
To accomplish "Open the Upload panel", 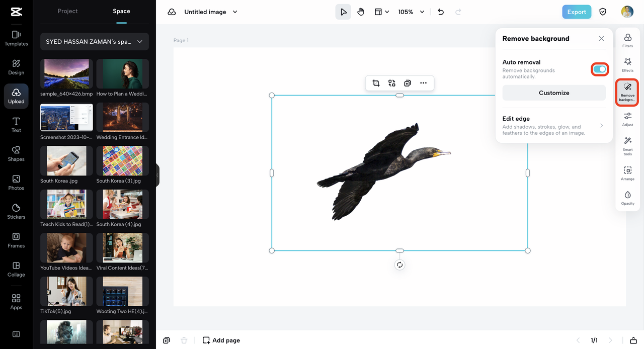I will [x=16, y=96].
